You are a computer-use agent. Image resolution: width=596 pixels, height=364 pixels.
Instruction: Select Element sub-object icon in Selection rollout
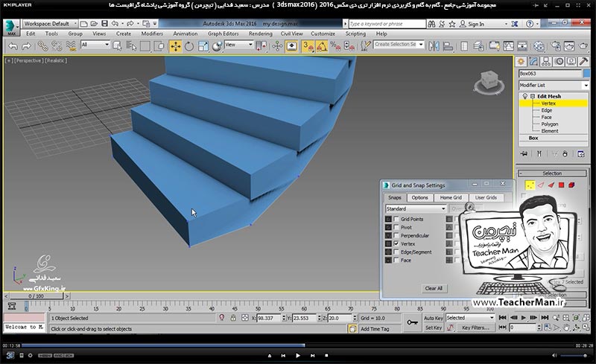[571, 185]
